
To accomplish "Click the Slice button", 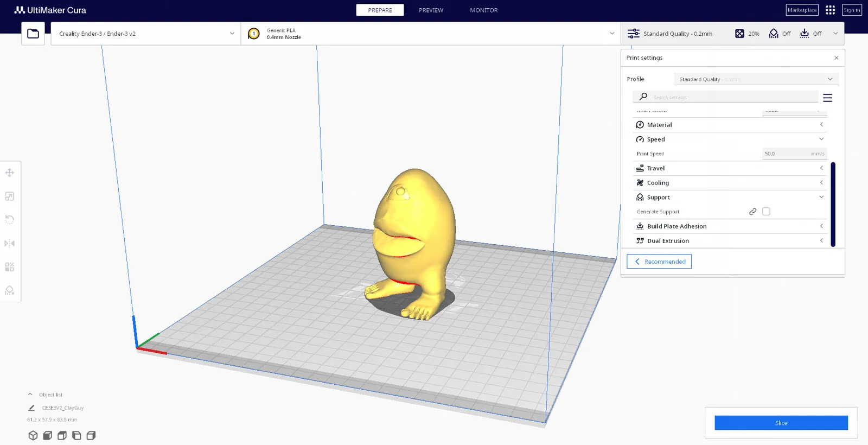I will click(781, 423).
